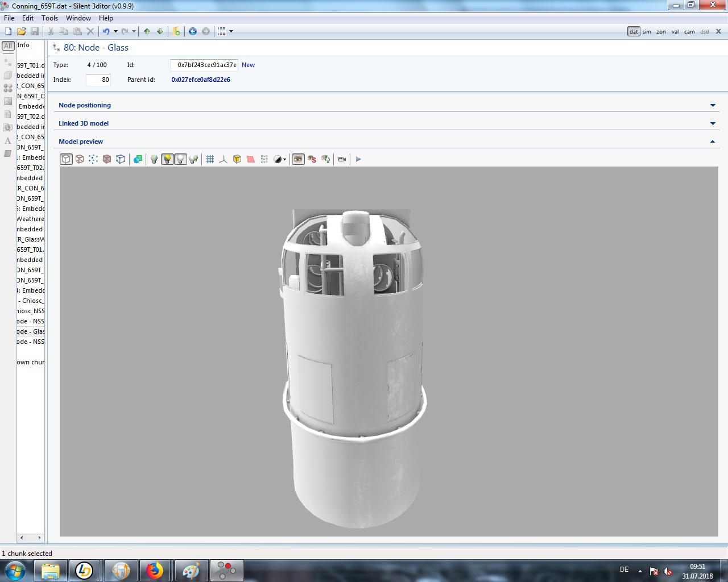This screenshot has height=582, width=728.
Task: Select red wireframe cube render mode
Action: pyautogui.click(x=80, y=159)
